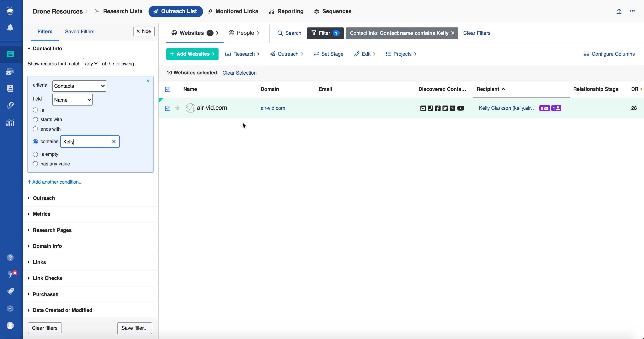Click the Add Websites button
Screen dimensions: 644x339
(x=192, y=54)
